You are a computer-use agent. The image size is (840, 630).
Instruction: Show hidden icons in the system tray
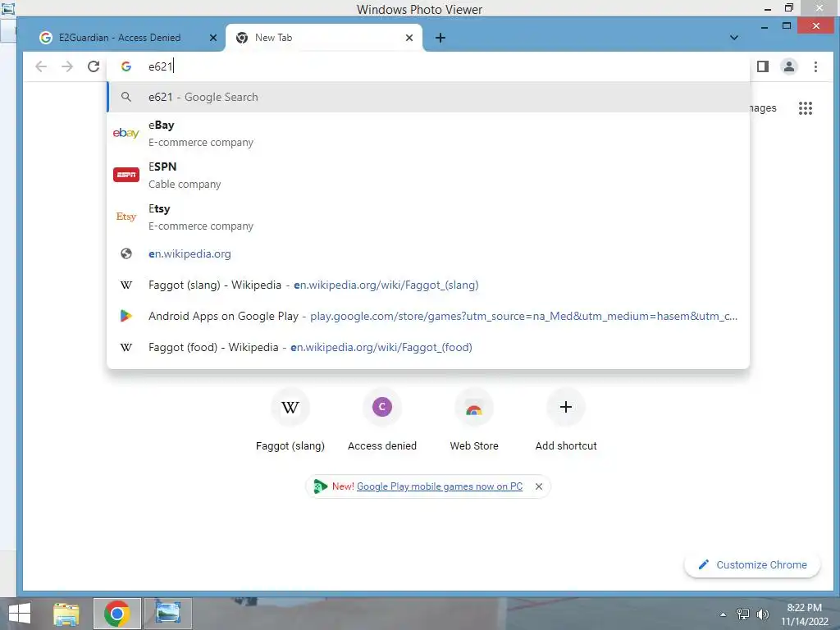click(x=724, y=614)
